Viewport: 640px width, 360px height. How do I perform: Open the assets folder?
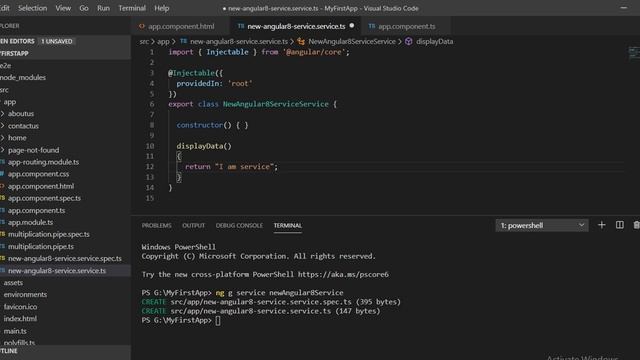tap(13, 282)
